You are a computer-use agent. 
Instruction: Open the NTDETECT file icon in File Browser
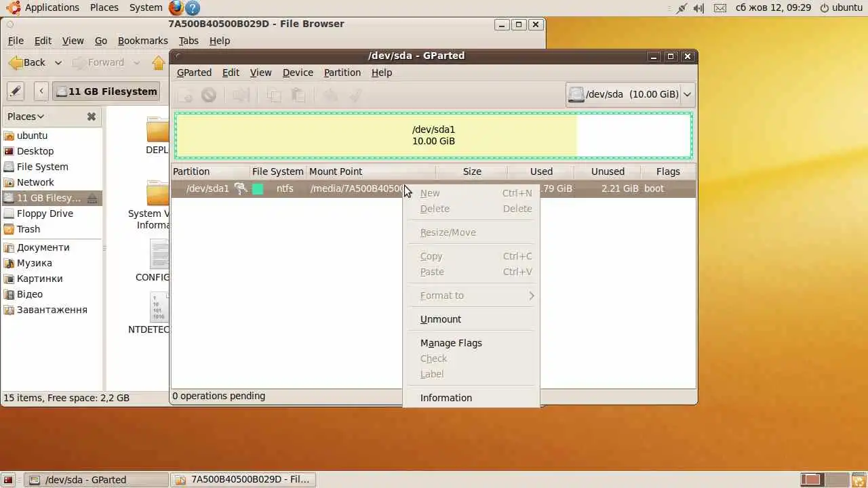[159, 307]
